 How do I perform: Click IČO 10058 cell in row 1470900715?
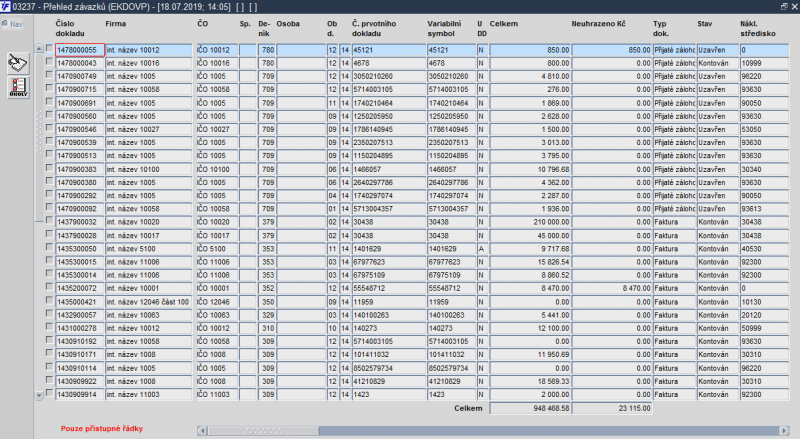click(x=217, y=89)
